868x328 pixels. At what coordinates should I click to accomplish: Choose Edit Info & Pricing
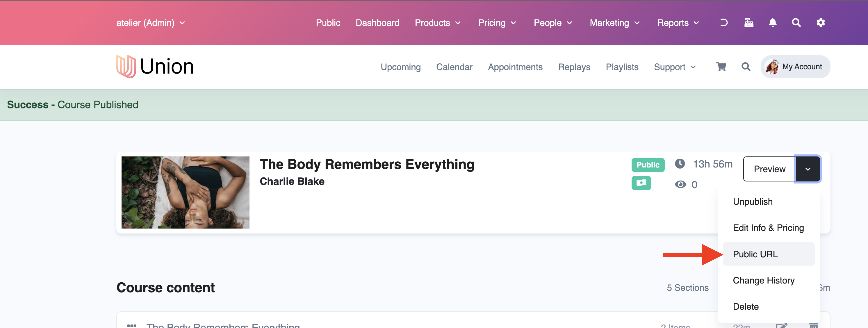click(769, 228)
